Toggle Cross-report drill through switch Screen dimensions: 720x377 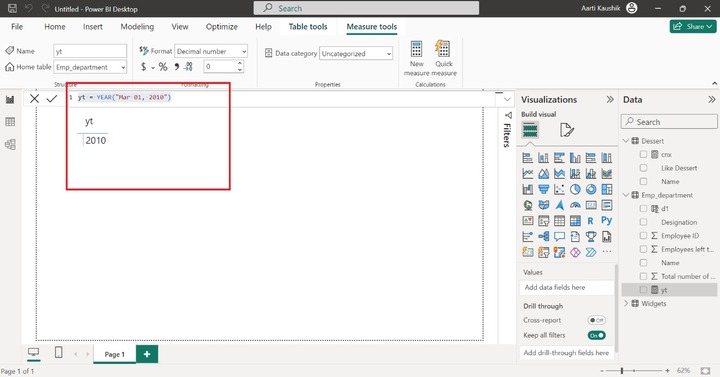(x=596, y=320)
